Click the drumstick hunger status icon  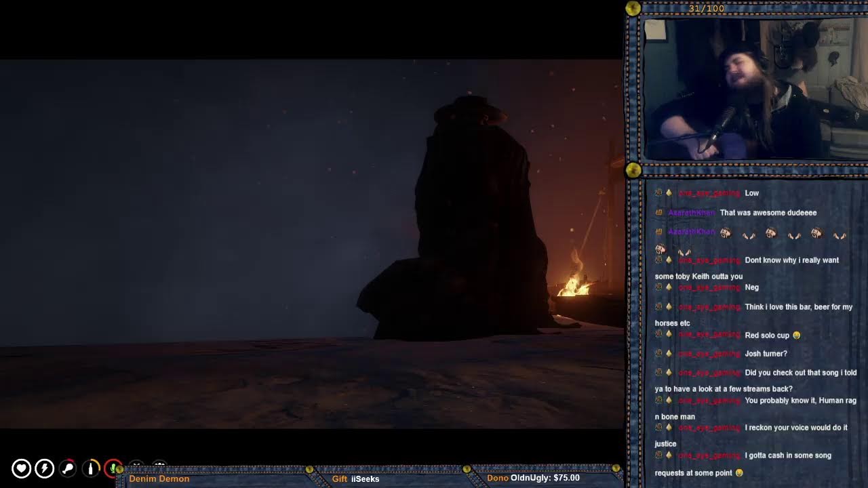67,468
